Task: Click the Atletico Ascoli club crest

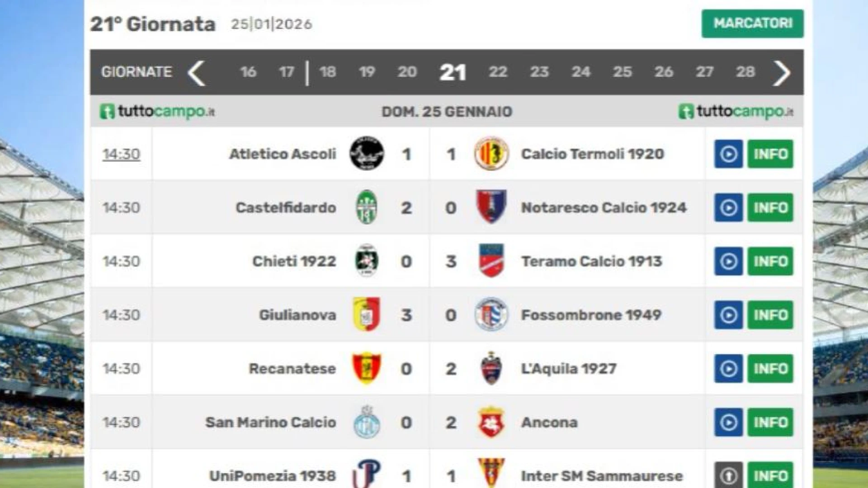Action: point(368,154)
